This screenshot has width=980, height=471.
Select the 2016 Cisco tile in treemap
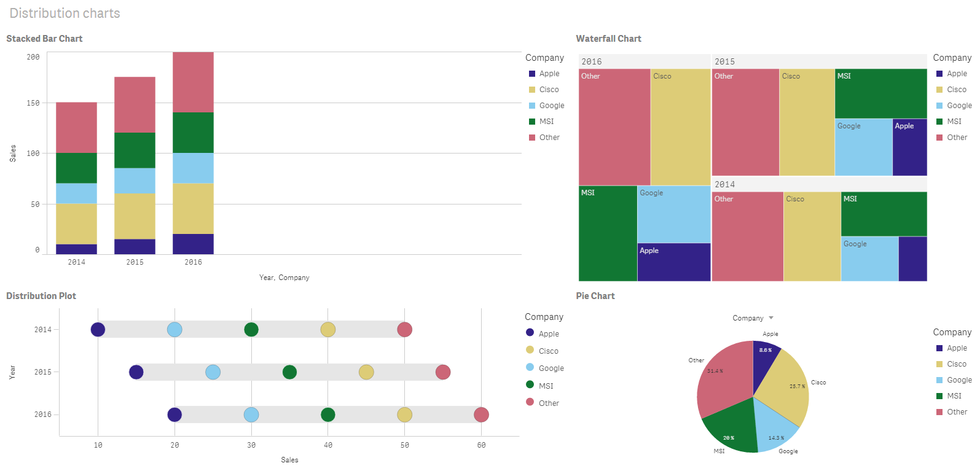pos(681,127)
